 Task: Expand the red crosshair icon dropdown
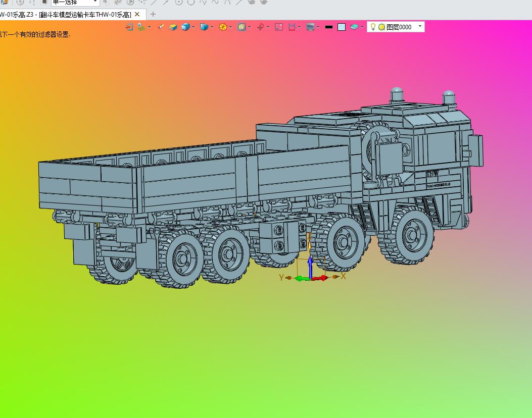pyautogui.click(x=268, y=27)
